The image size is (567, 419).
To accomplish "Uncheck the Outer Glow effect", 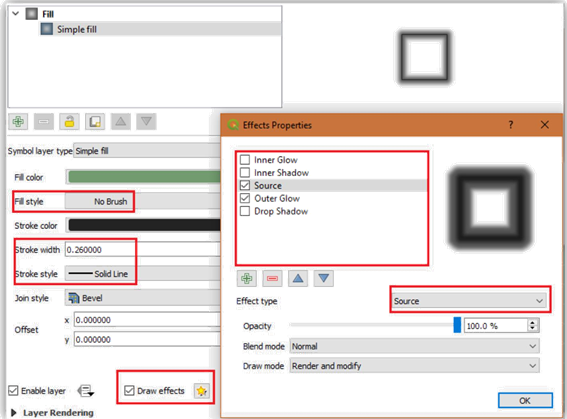I will 245,198.
